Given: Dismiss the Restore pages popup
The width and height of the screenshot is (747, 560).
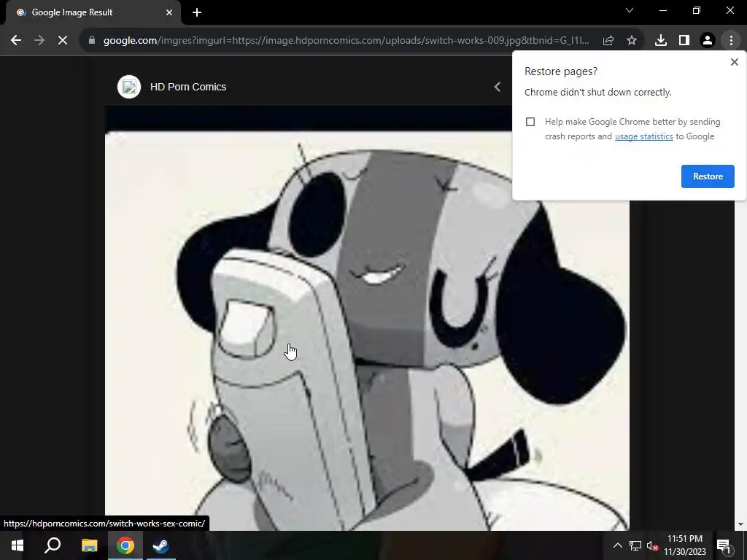Looking at the screenshot, I should pos(735,62).
